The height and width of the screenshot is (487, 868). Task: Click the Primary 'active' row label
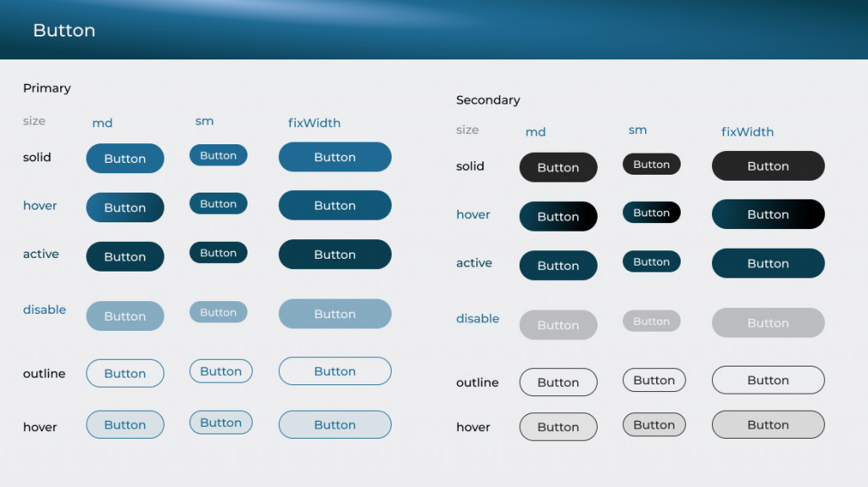(x=41, y=254)
